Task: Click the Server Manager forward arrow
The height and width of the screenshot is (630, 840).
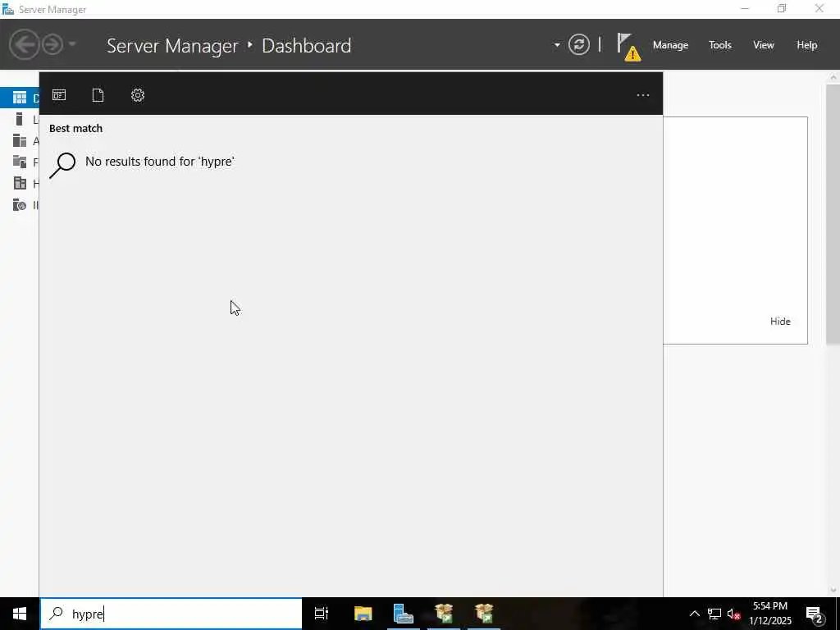Action: tap(52, 44)
